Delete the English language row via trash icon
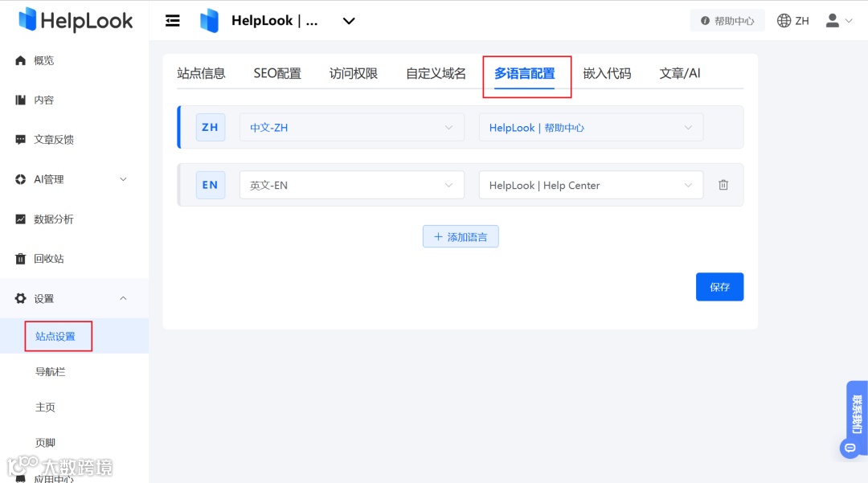The height and width of the screenshot is (483, 868). 723,185
